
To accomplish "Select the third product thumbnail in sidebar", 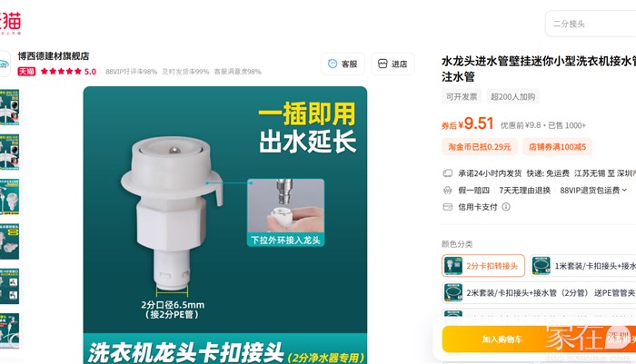I will click(x=9, y=197).
